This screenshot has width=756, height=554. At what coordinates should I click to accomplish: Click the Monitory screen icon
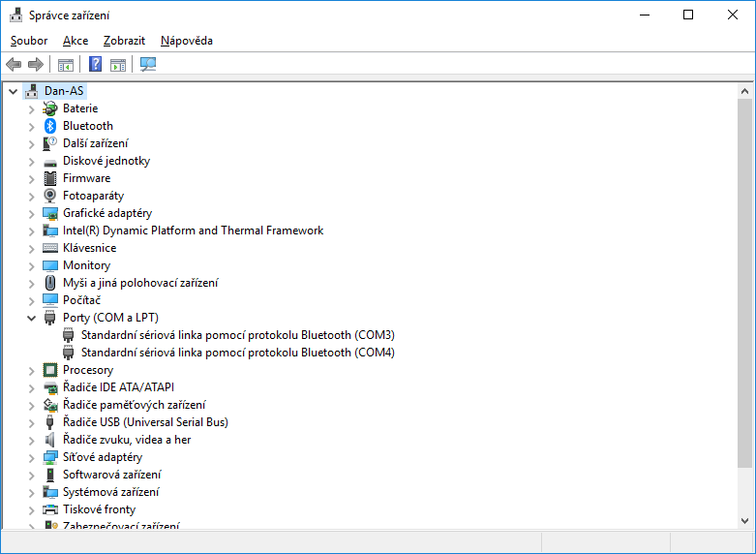[50, 266]
